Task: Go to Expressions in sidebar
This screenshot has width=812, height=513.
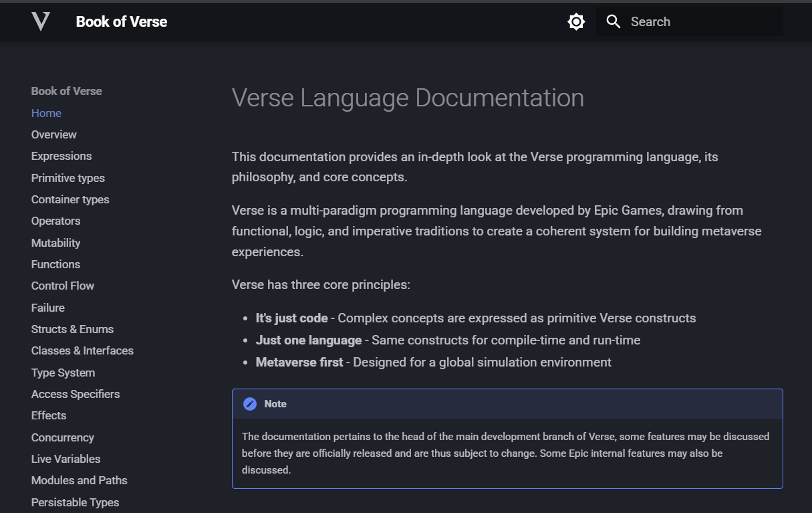Action: [61, 156]
